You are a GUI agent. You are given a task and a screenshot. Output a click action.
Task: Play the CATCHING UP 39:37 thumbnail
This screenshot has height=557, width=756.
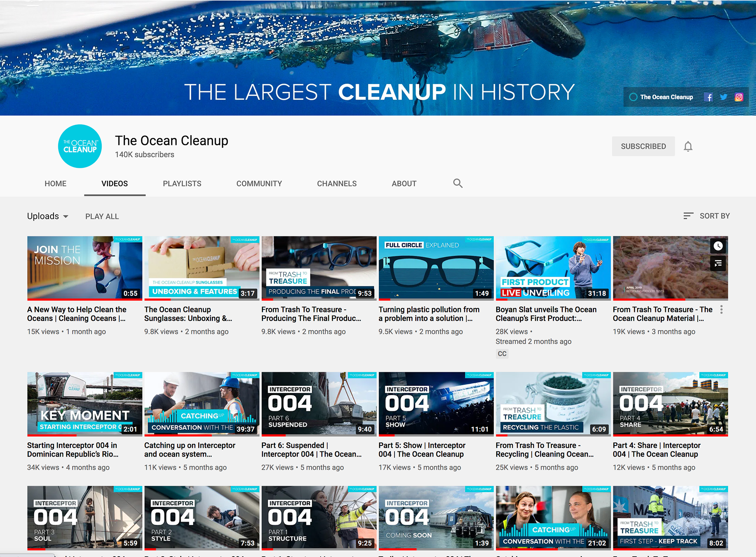pyautogui.click(x=202, y=404)
